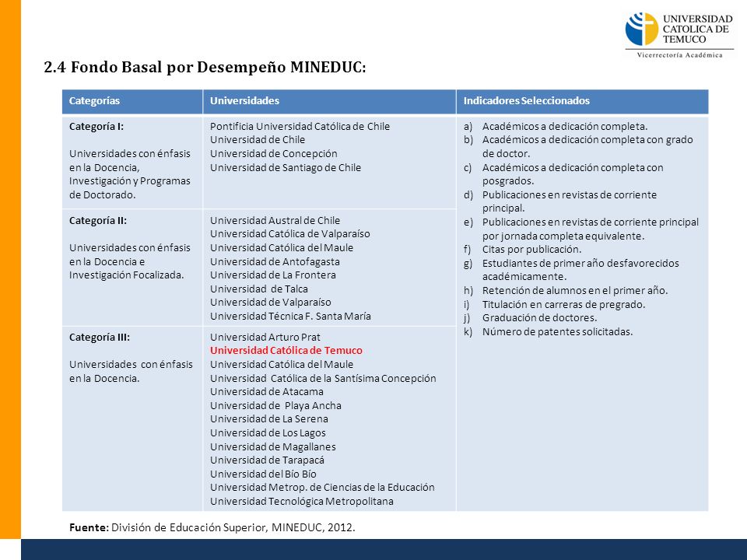The height and width of the screenshot is (560, 747).
Task: Click 'Universidad del Bío Bío' entry
Action: [x=263, y=474]
